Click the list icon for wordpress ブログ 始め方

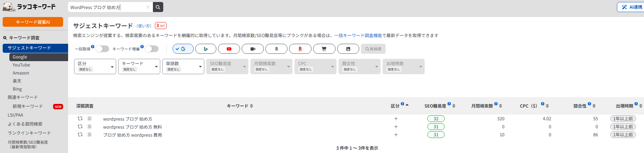pos(89,119)
